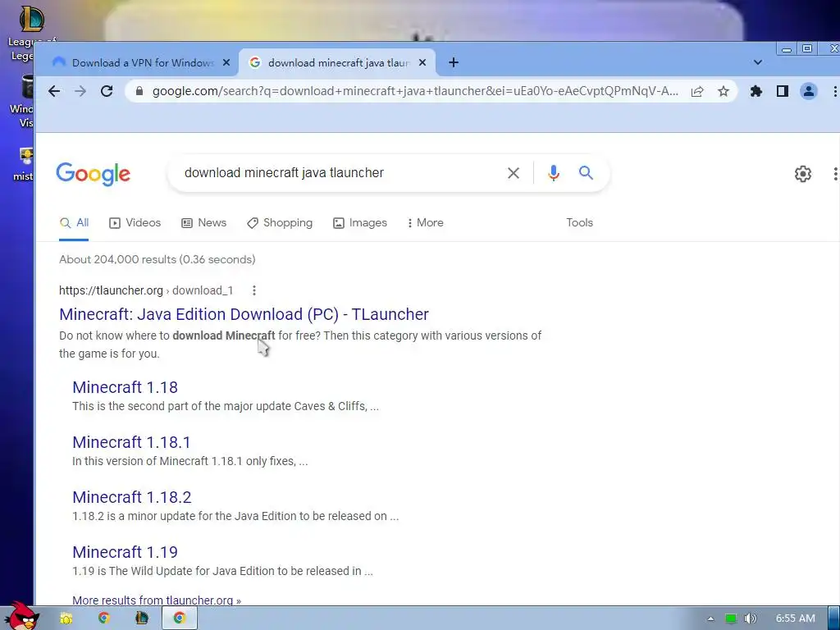Image resolution: width=840 pixels, height=630 pixels.
Task: Open a new tab with the plus button
Action: click(453, 62)
